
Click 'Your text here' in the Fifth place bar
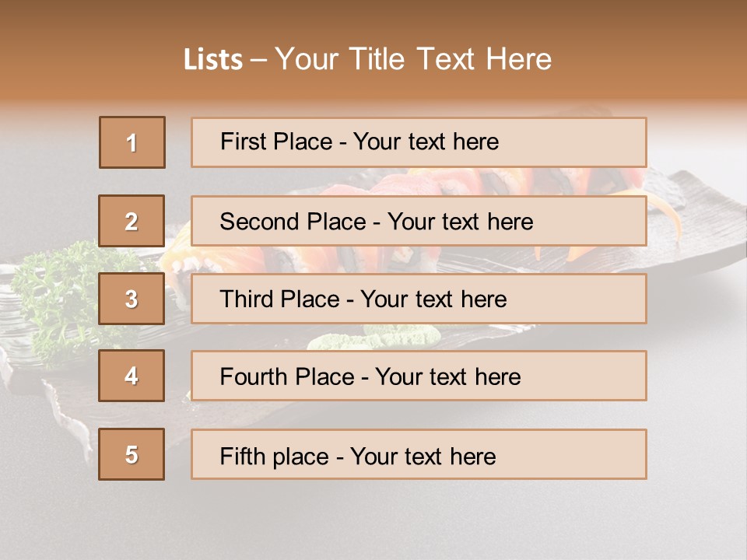click(x=423, y=456)
